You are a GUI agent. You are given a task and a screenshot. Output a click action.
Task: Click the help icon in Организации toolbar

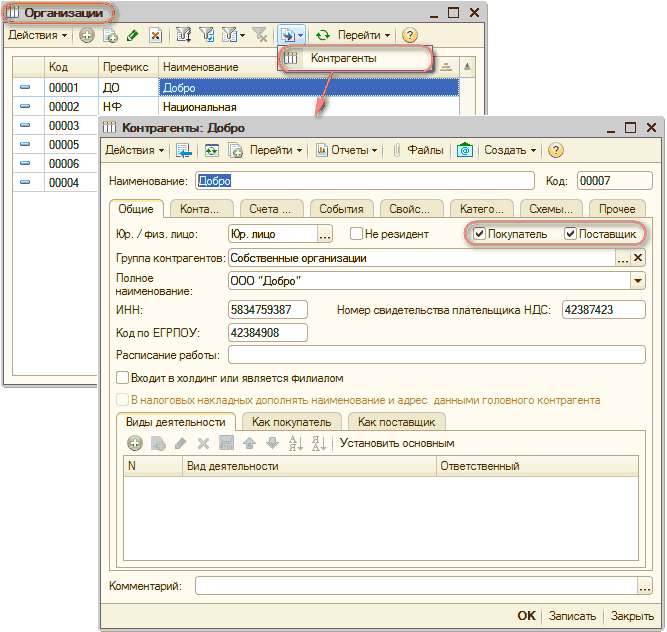410,35
